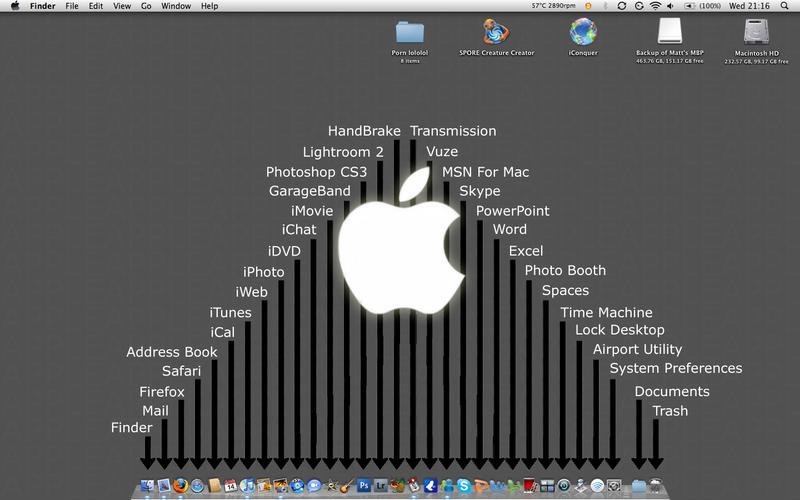
Task: Open the File menu
Action: [x=72, y=6]
